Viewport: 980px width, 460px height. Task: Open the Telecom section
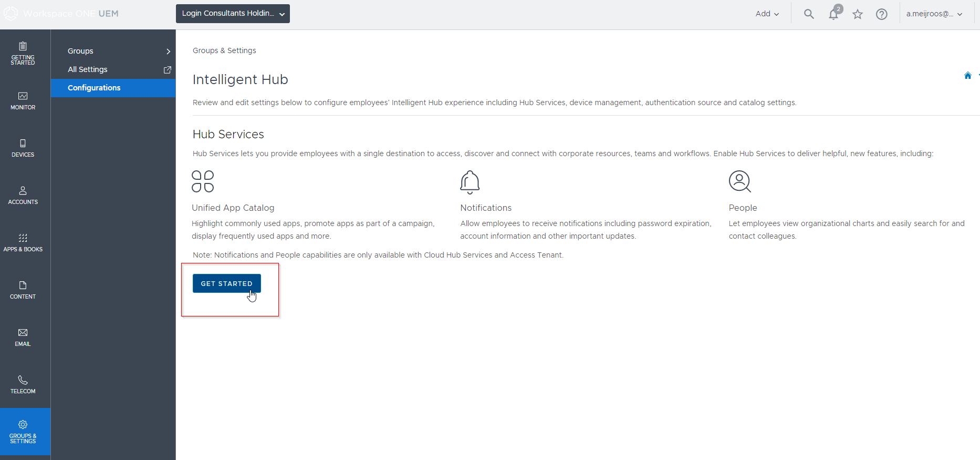click(x=23, y=384)
